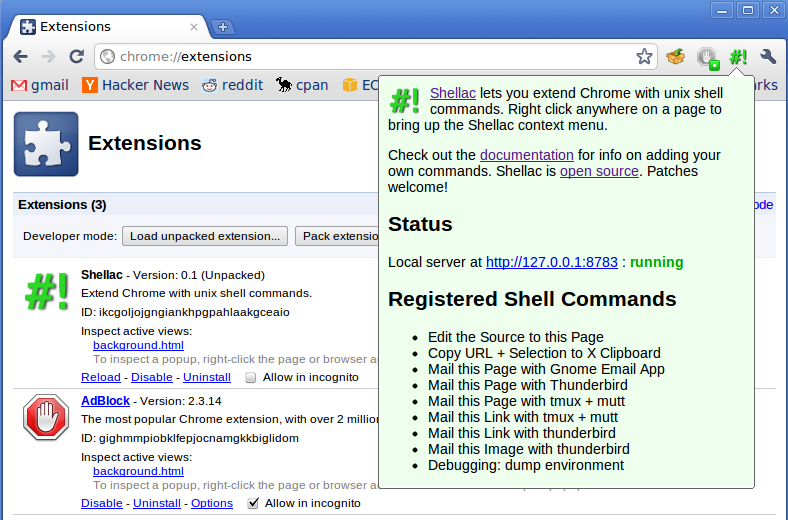Click the Shellac #! extension logo in list

click(x=47, y=291)
